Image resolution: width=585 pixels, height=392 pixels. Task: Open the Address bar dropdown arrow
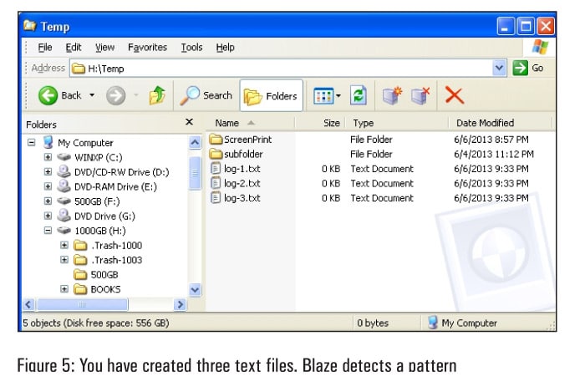coord(500,68)
